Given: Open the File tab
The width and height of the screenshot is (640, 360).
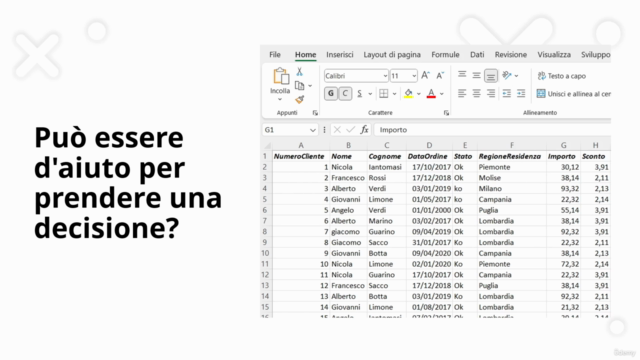Looking at the screenshot, I should tap(275, 55).
